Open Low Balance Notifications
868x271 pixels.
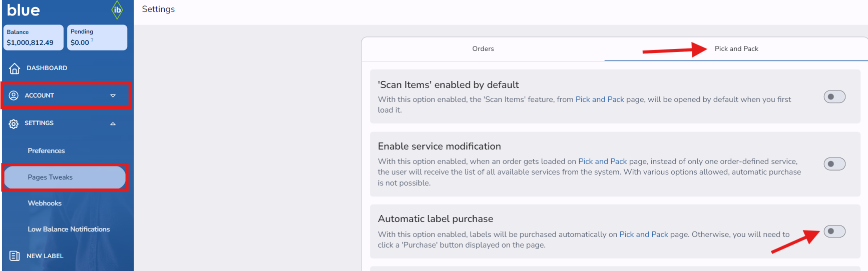click(69, 229)
